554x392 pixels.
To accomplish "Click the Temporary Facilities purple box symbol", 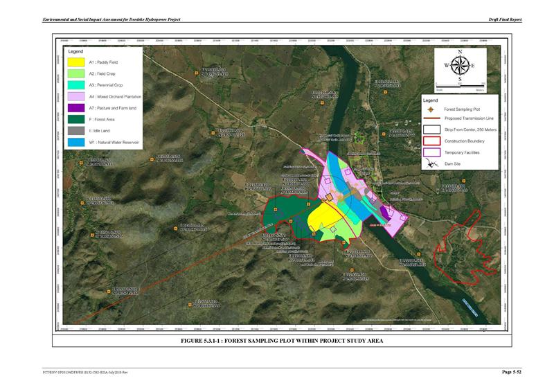I will click(x=431, y=152).
